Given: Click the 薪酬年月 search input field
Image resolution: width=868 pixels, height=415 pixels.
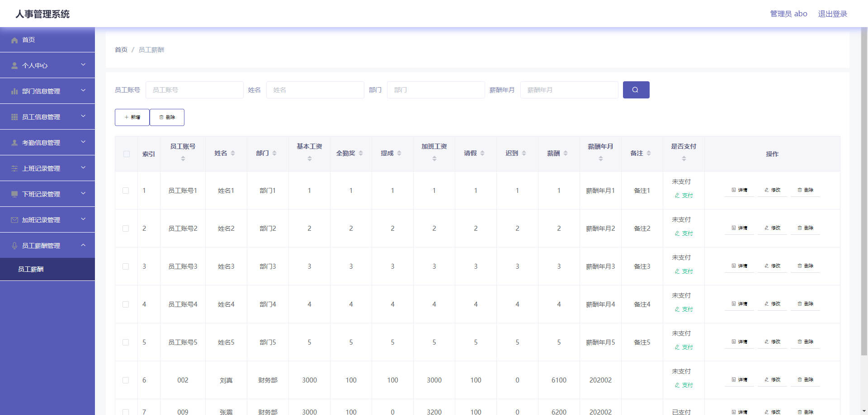Looking at the screenshot, I should [x=569, y=90].
